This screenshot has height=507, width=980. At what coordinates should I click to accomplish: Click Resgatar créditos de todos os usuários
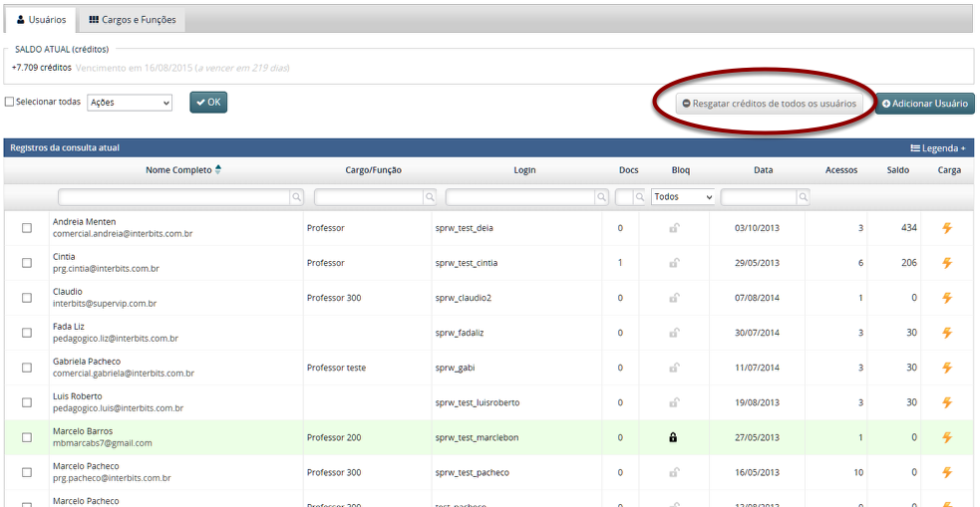click(x=769, y=104)
